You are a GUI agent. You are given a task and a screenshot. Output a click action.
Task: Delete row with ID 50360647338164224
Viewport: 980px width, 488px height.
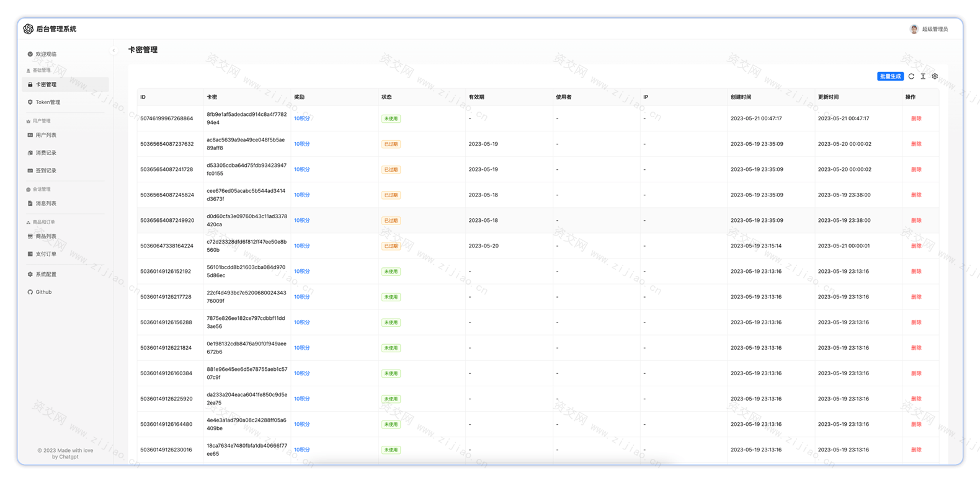coord(916,246)
